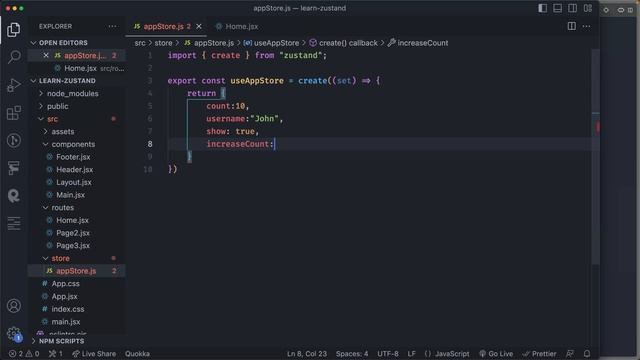Click the Quokka status bar item
Screen dimensions: 640x360
click(137, 354)
